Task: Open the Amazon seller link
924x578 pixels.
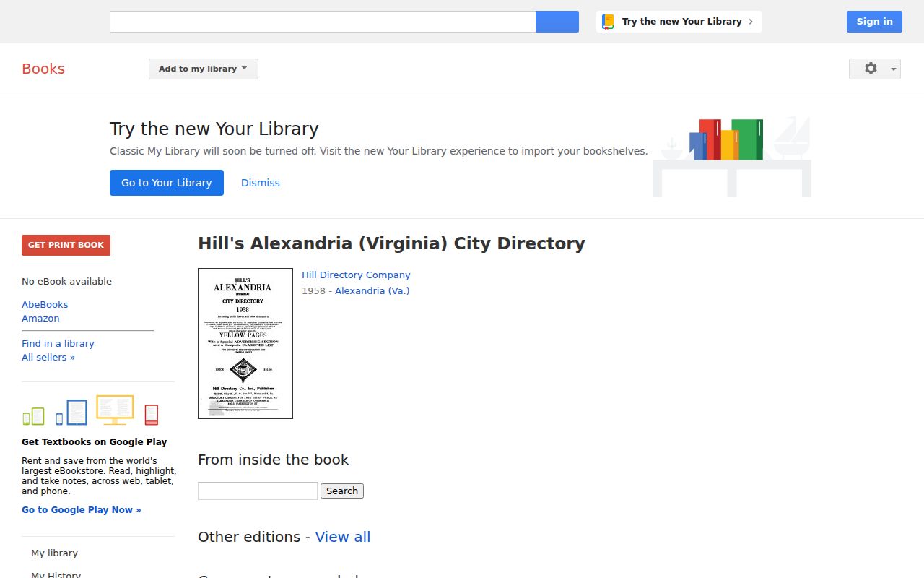Action: 40,318
